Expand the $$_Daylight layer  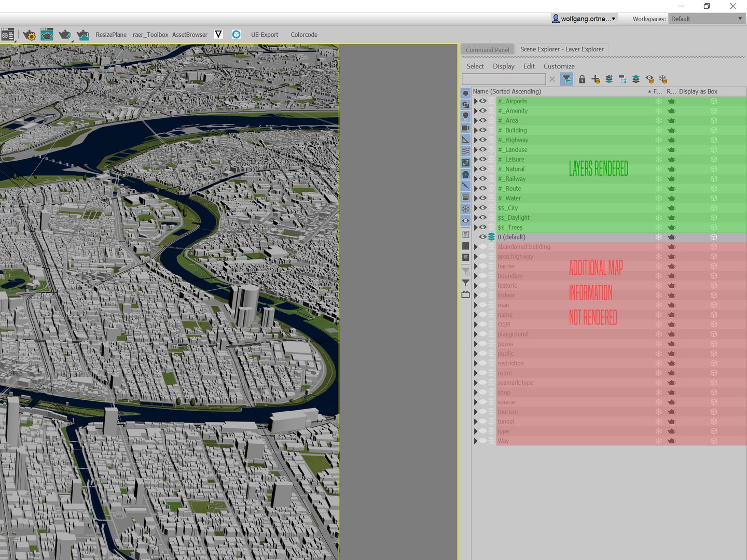[475, 218]
